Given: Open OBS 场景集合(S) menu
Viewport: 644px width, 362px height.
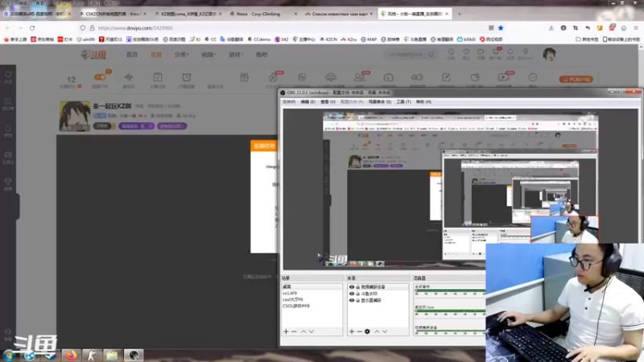Looking at the screenshot, I should point(379,102).
